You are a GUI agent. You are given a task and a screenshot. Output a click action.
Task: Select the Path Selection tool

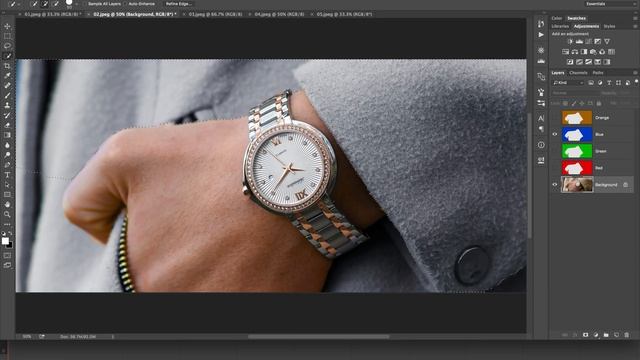(x=7, y=184)
